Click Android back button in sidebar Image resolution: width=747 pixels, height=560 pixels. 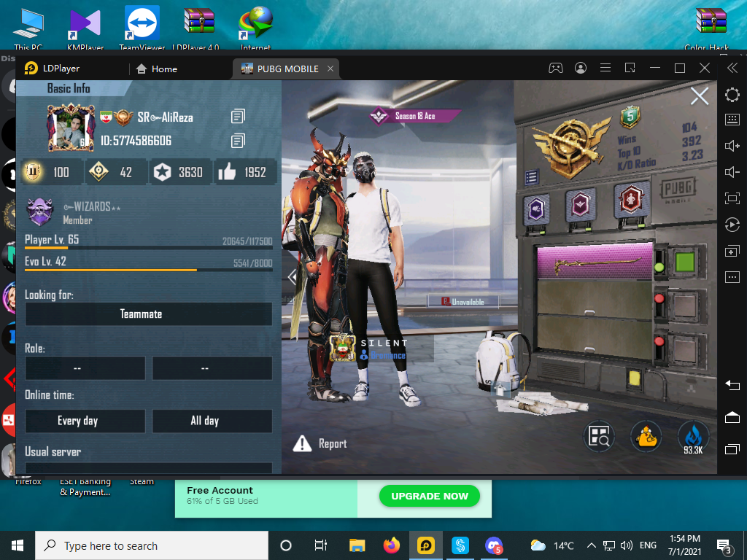[732, 385]
